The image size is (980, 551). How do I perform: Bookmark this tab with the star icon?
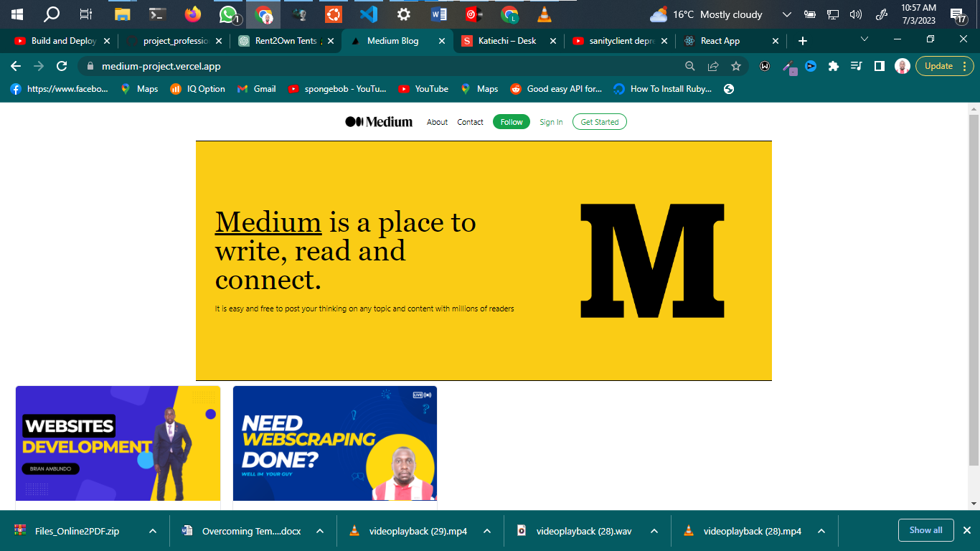[736, 66]
